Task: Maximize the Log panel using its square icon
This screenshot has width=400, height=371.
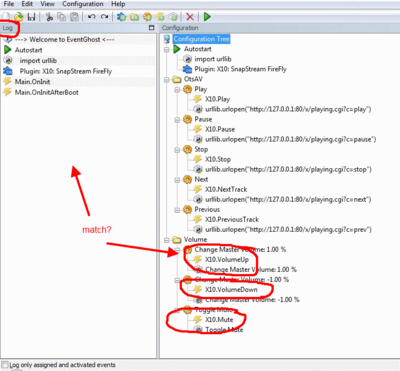Action: [151, 28]
